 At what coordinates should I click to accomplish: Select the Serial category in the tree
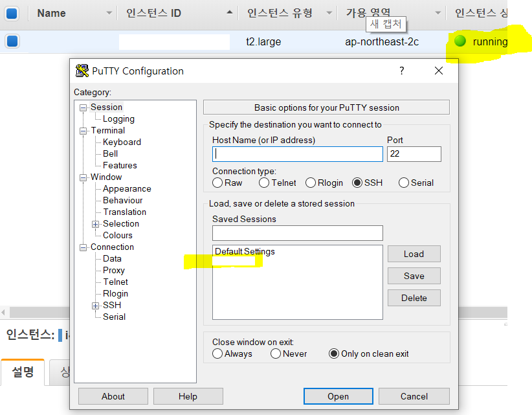tap(114, 317)
